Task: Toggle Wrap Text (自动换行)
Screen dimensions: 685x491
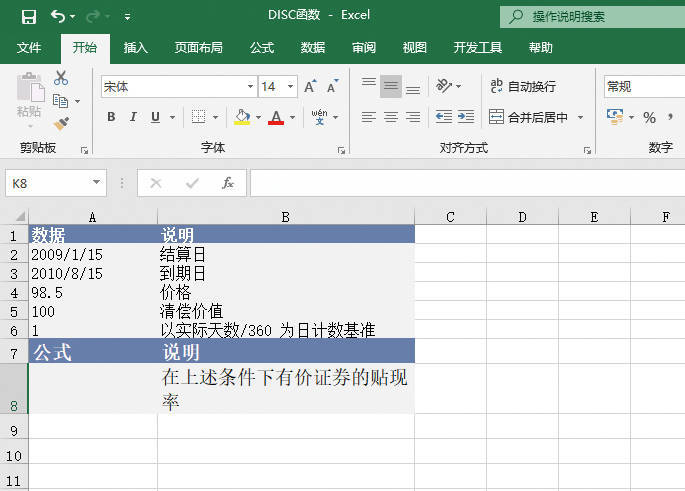Action: (522, 87)
